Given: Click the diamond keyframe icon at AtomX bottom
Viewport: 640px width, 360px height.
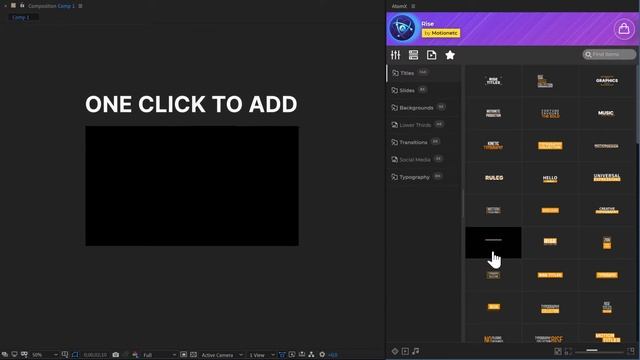Looking at the screenshot, I should click(x=395, y=351).
